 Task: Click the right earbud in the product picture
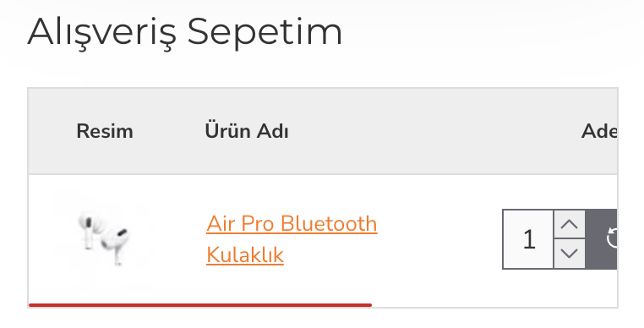coord(116,245)
